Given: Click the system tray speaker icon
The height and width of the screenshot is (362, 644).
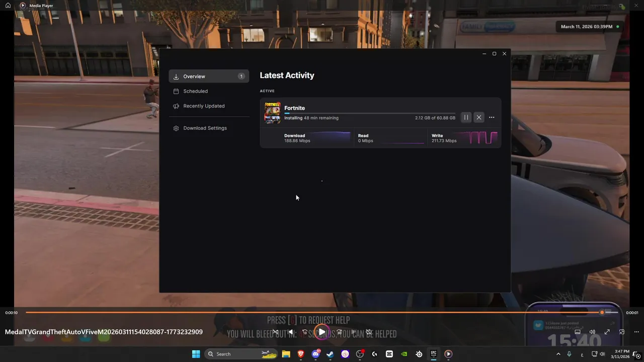Looking at the screenshot, I should coord(602,354).
